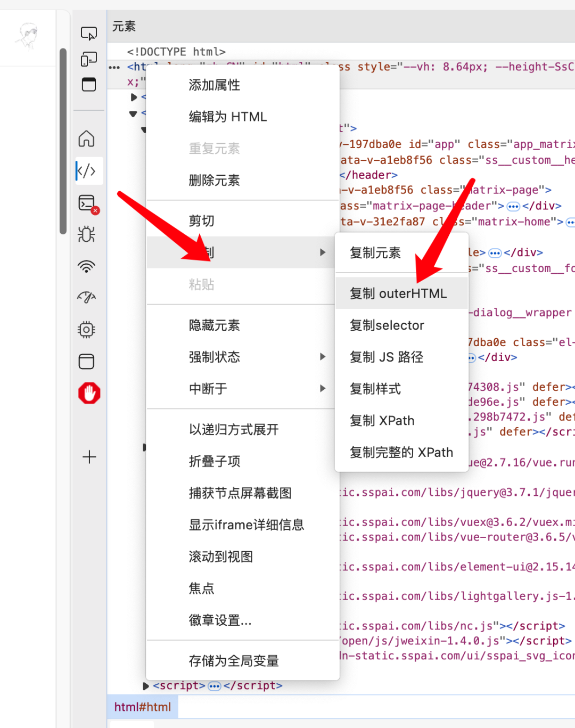
Task: Choose 复制selector in the submenu
Action: (401, 325)
